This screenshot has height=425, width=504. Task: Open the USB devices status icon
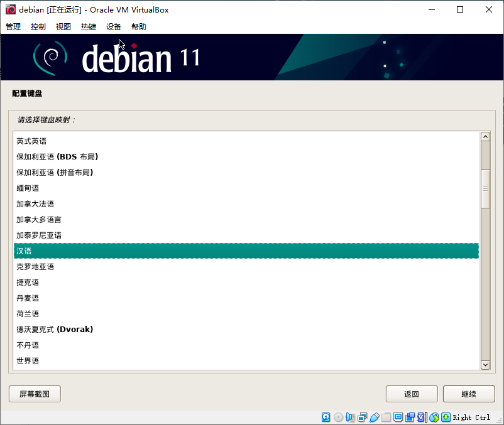[x=374, y=417]
